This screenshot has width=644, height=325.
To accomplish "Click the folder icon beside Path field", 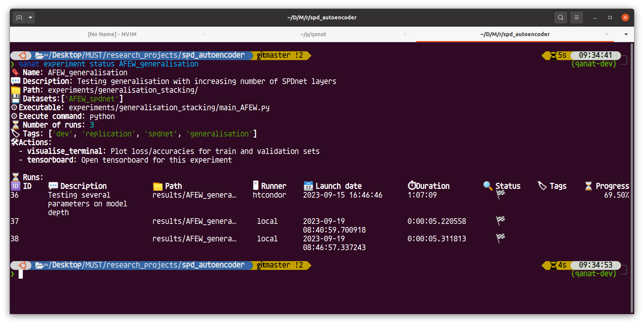I will click(16, 90).
